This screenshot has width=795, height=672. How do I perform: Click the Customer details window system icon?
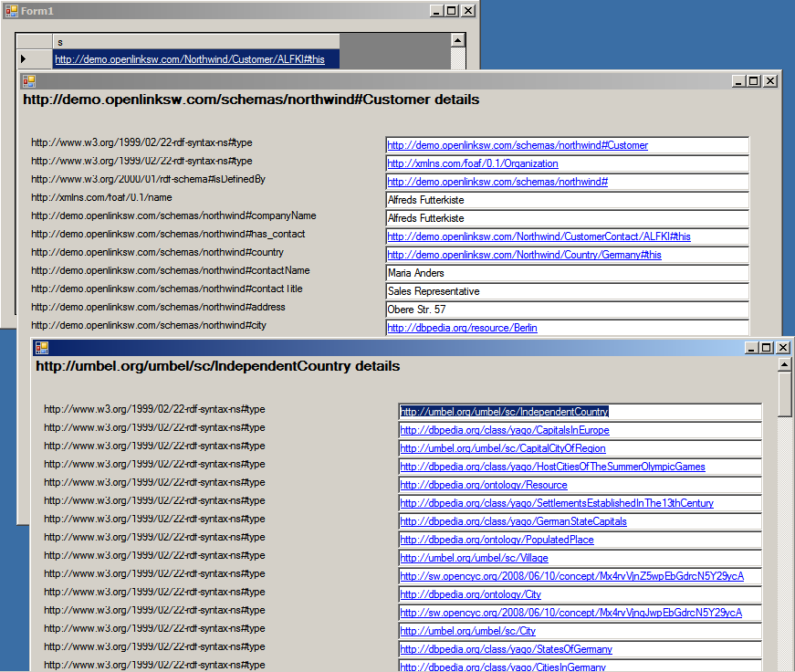(28, 80)
